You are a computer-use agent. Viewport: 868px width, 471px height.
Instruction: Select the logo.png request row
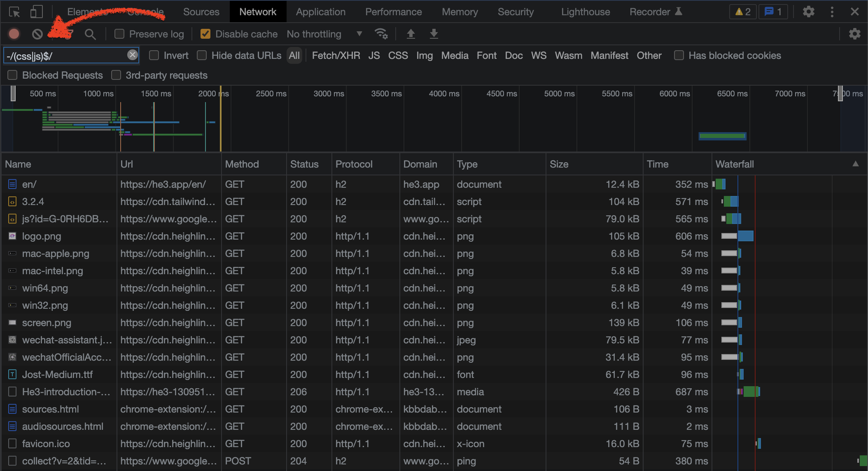41,236
